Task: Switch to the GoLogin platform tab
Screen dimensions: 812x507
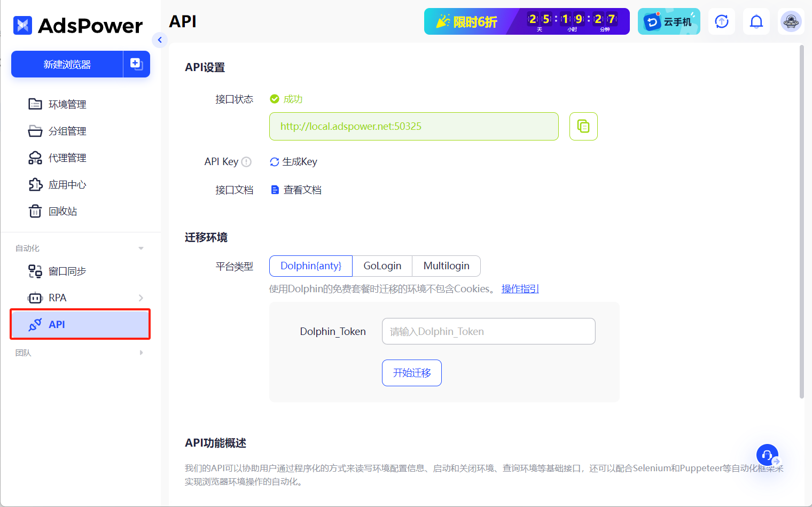Action: tap(382, 266)
